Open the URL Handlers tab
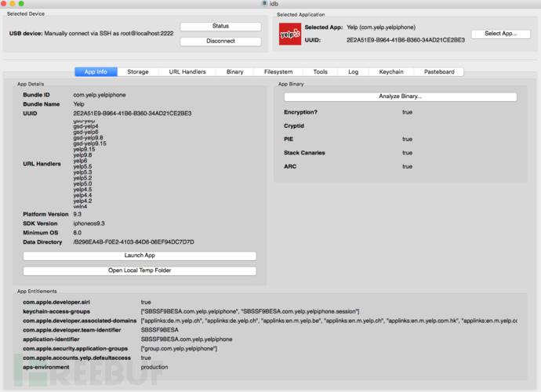This screenshot has height=392, width=541. tap(187, 72)
